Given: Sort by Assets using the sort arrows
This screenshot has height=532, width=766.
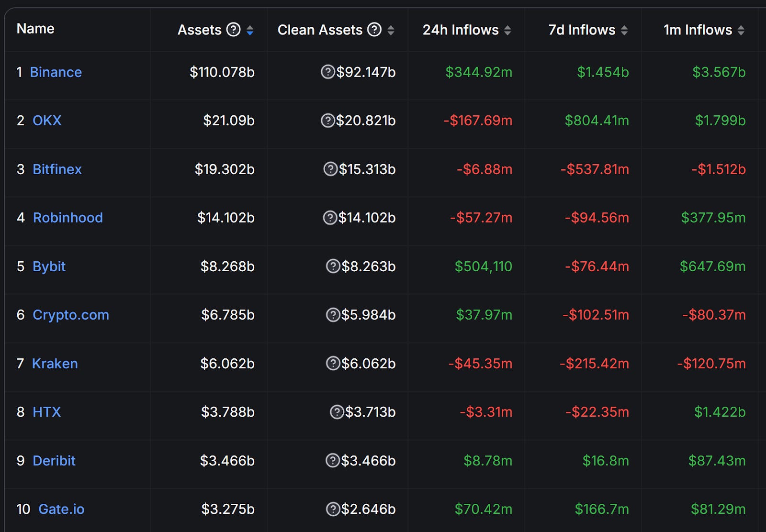Looking at the screenshot, I should pos(250,30).
